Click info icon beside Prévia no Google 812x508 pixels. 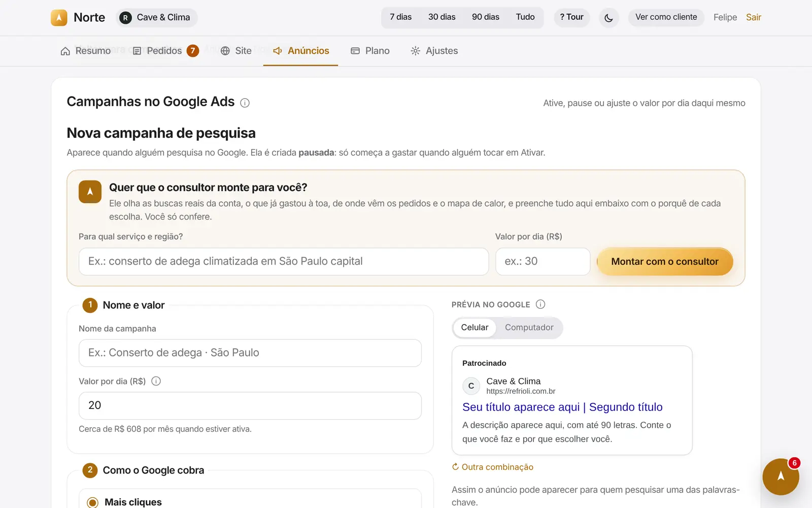(540, 304)
